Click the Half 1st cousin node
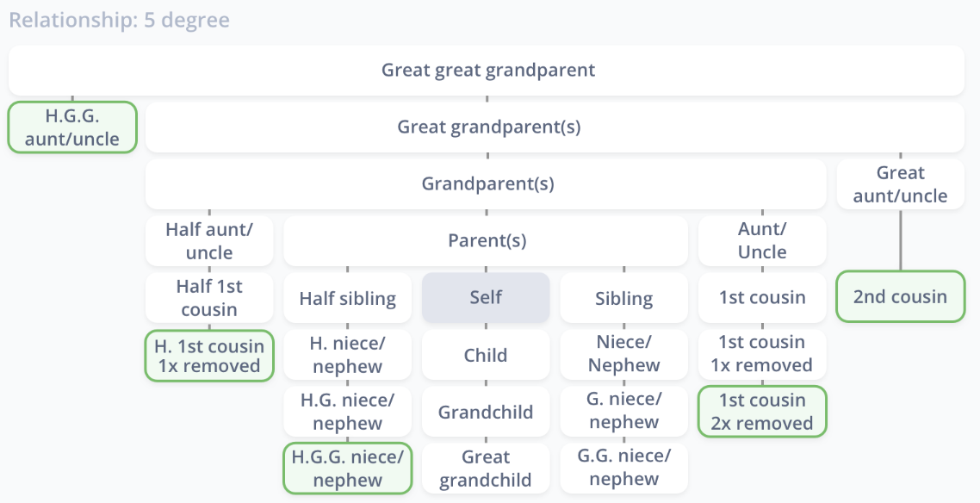The width and height of the screenshot is (980, 503). (x=209, y=298)
